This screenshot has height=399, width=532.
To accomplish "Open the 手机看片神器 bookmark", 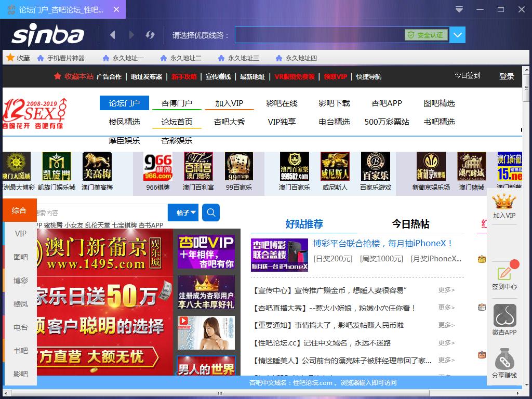I will [x=61, y=58].
